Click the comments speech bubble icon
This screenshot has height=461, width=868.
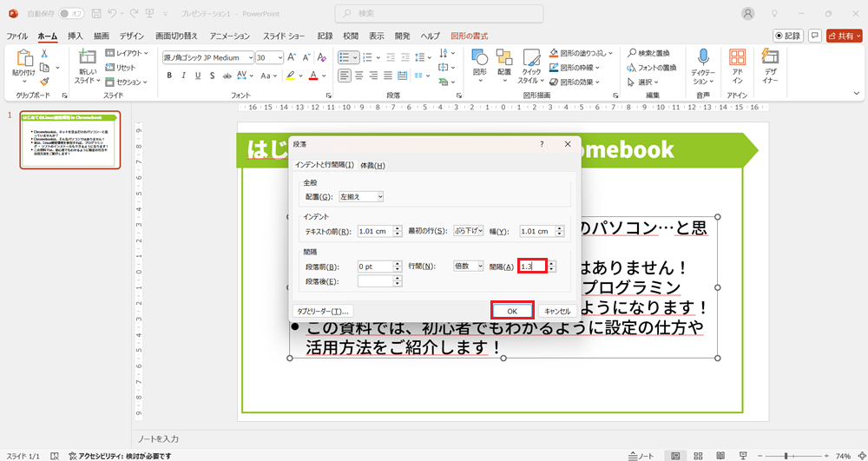point(814,36)
